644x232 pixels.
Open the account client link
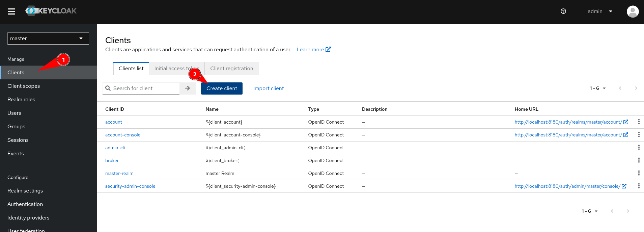click(114, 122)
